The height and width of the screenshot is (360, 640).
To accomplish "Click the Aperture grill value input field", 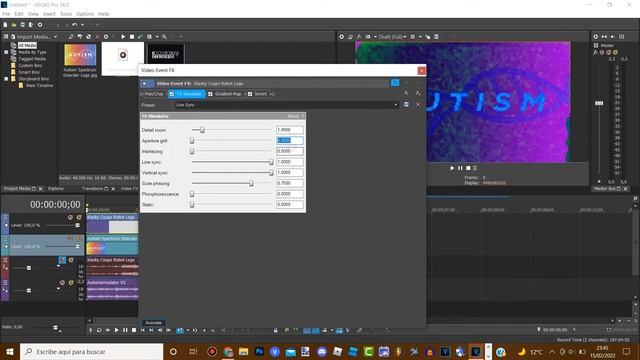I will point(289,140).
